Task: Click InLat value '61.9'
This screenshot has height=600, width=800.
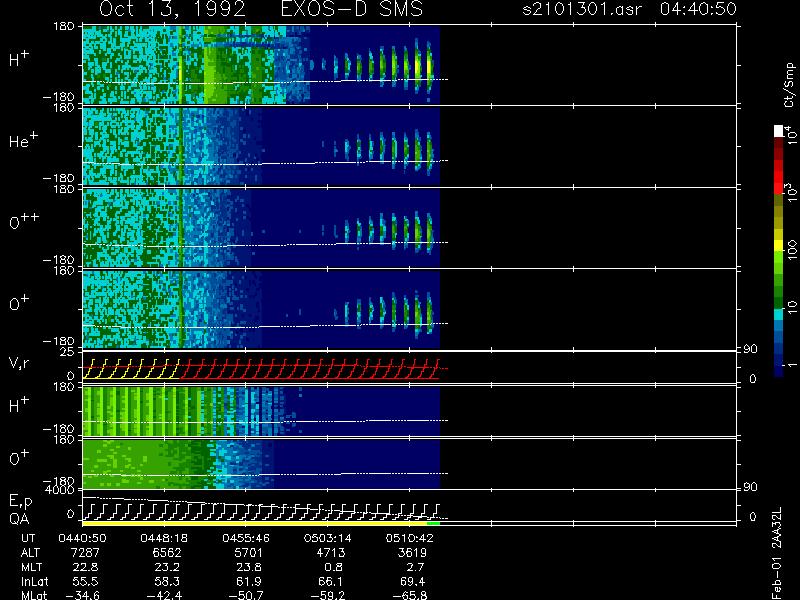Action: [249, 581]
